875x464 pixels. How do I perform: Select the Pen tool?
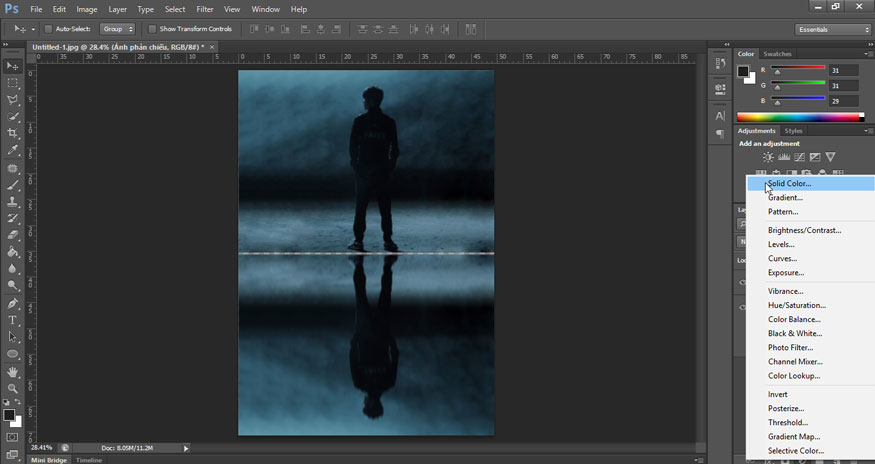[12, 304]
